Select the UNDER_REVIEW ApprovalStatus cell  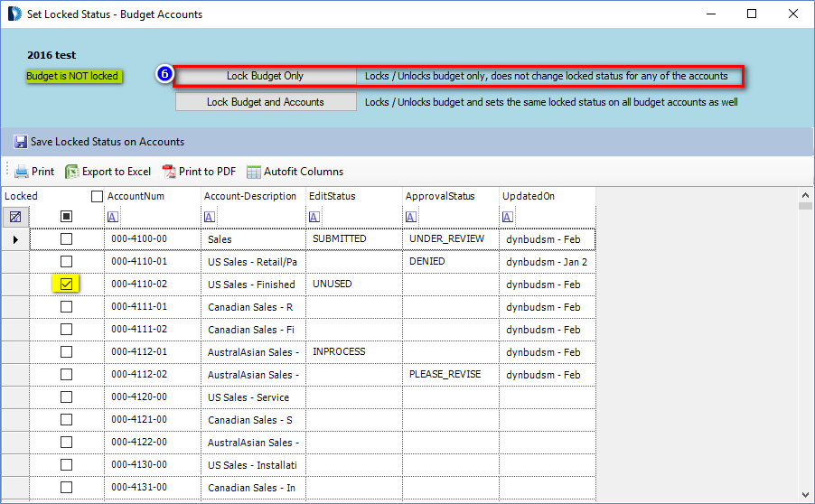[x=451, y=239]
